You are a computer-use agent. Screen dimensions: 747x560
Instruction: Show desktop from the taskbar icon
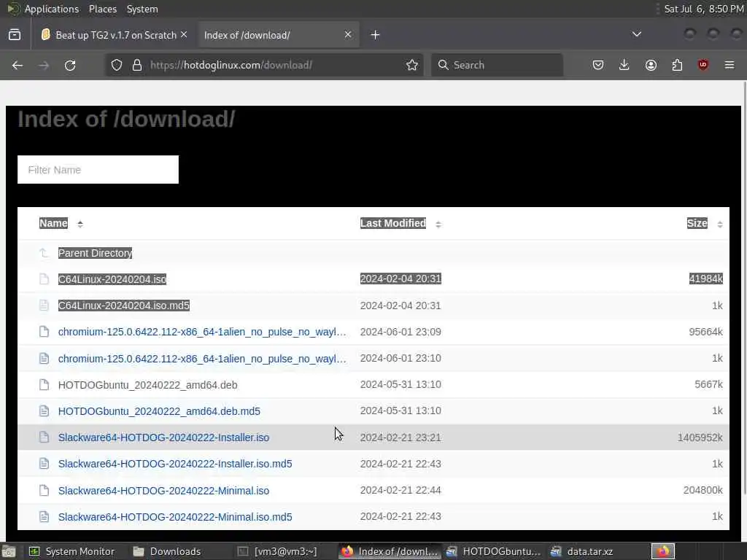pyautogui.click(x=9, y=551)
